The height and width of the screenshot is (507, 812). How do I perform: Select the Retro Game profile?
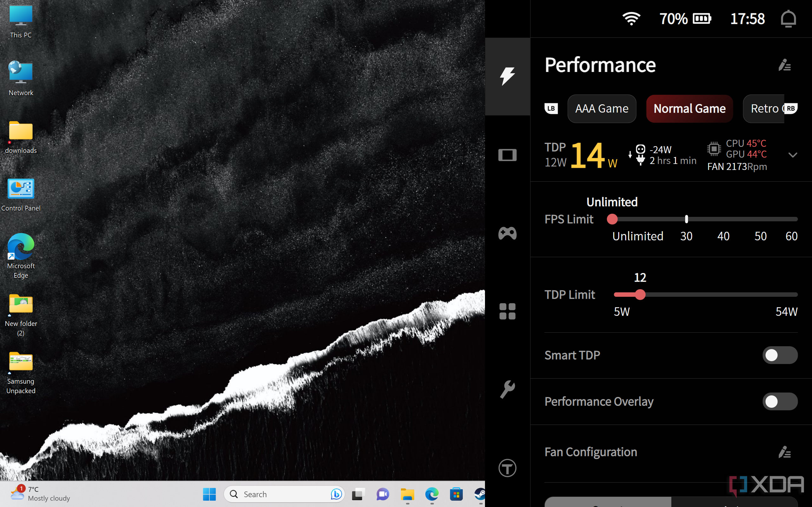[x=764, y=109]
